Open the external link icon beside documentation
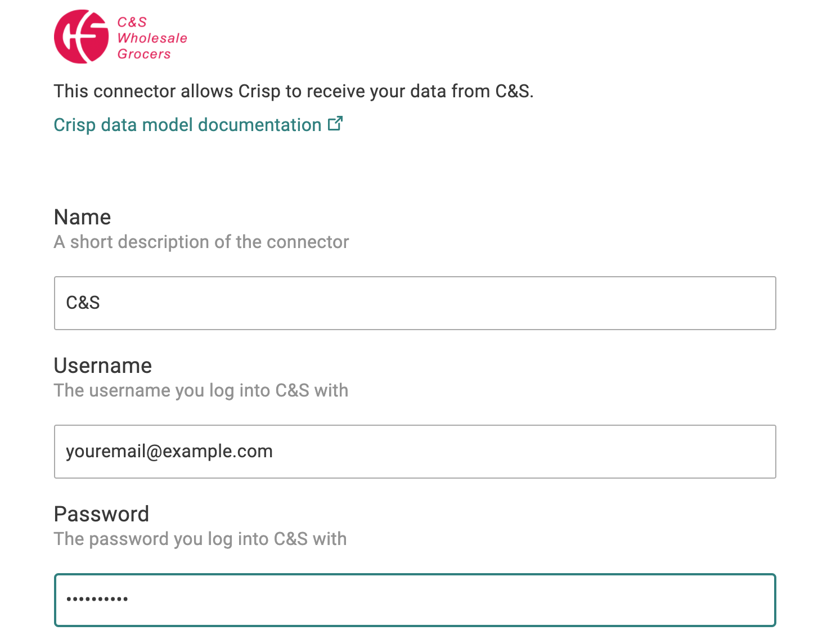Screen dimensions: 827x644 click(x=335, y=123)
